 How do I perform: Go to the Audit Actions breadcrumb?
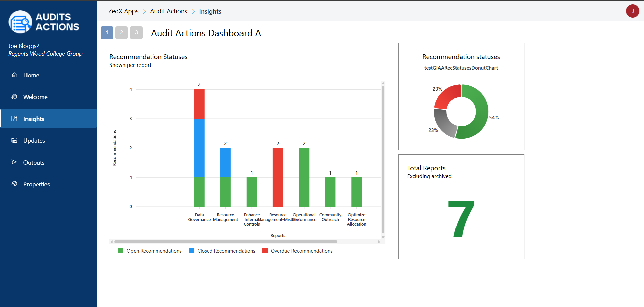pyautogui.click(x=169, y=11)
